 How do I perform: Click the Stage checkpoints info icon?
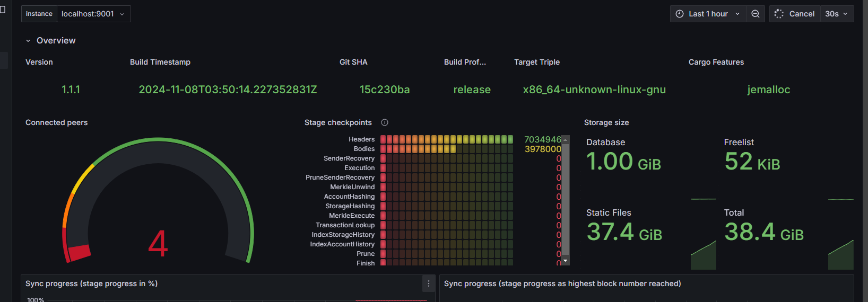coord(385,122)
